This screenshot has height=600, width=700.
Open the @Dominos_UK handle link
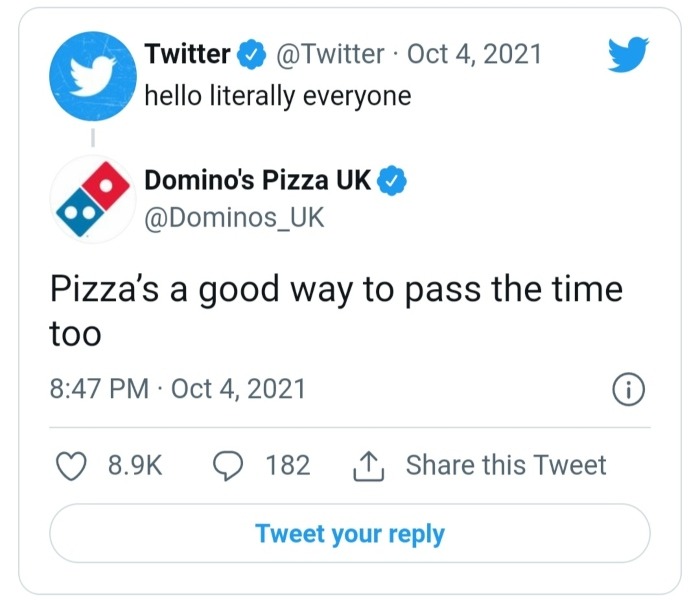click(x=235, y=217)
